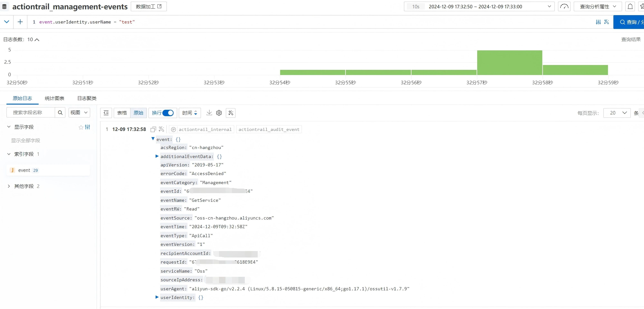Switch to the 日志聚类 tab
644x309 pixels.
87,98
